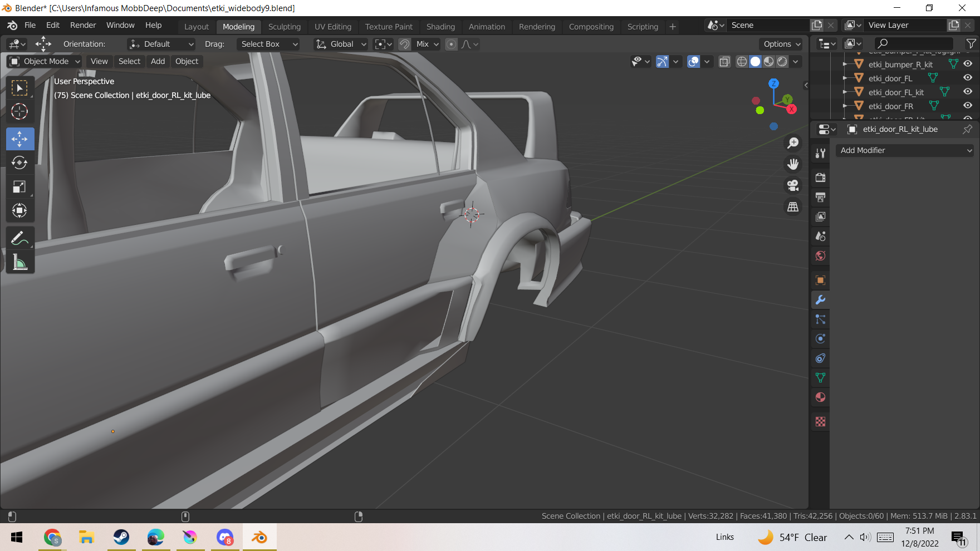980x551 pixels.
Task: Switch to wireframe viewport shading
Action: point(742,61)
